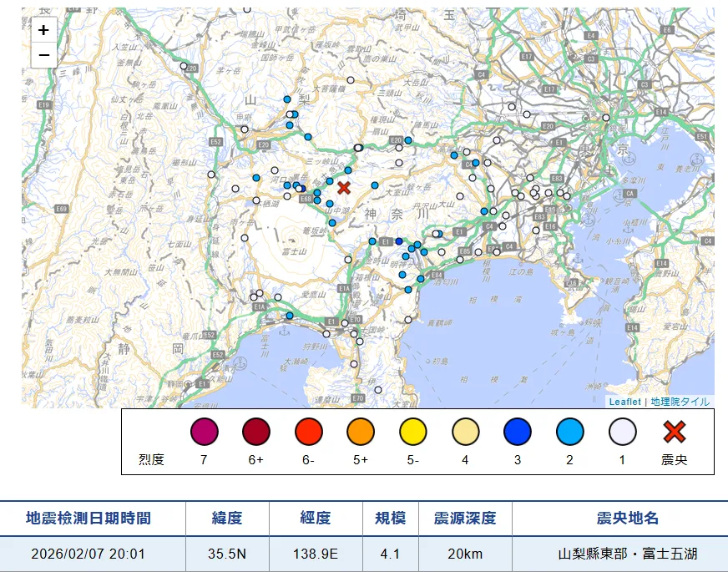This screenshot has width=728, height=572.
Task: Select the blue intensity-3 legend circle
Action: pyautogui.click(x=518, y=433)
